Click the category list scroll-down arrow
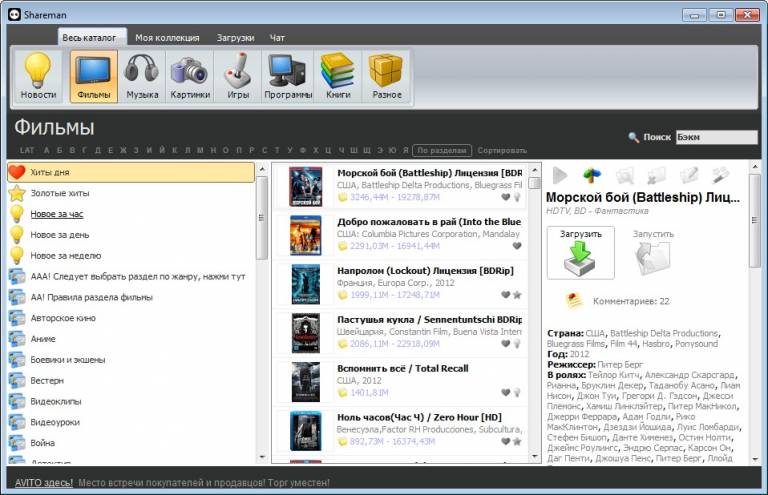The width and height of the screenshot is (768, 495). coord(262,457)
